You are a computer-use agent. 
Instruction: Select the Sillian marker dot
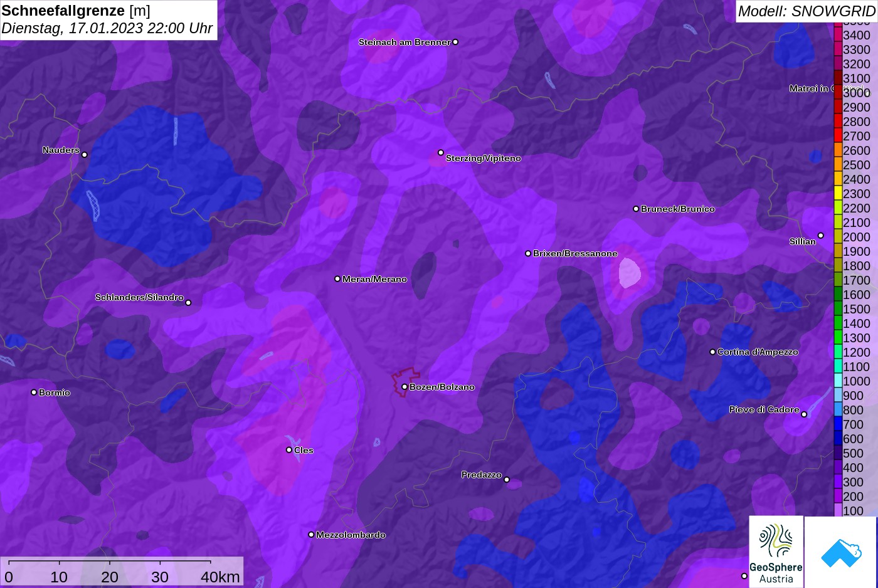(820, 236)
